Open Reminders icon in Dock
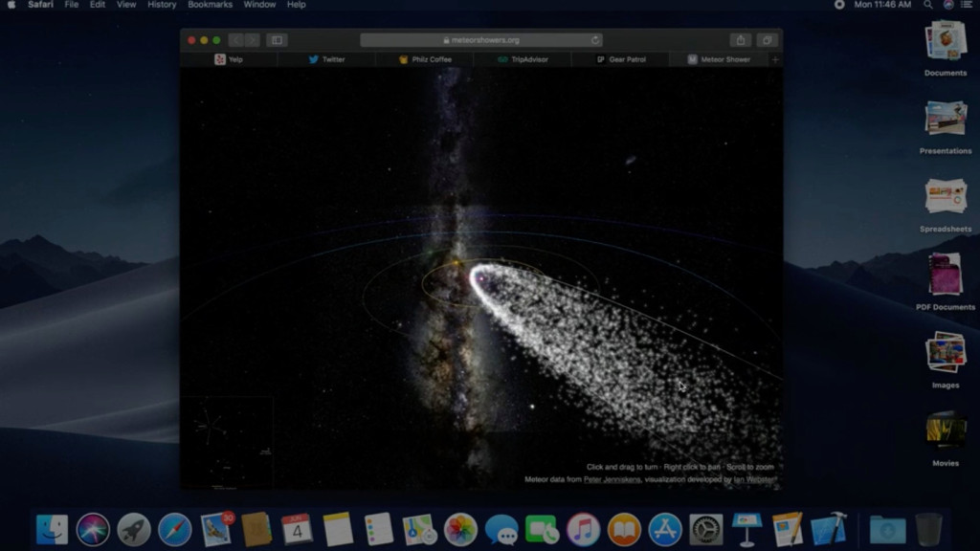The image size is (980, 551). point(379,529)
